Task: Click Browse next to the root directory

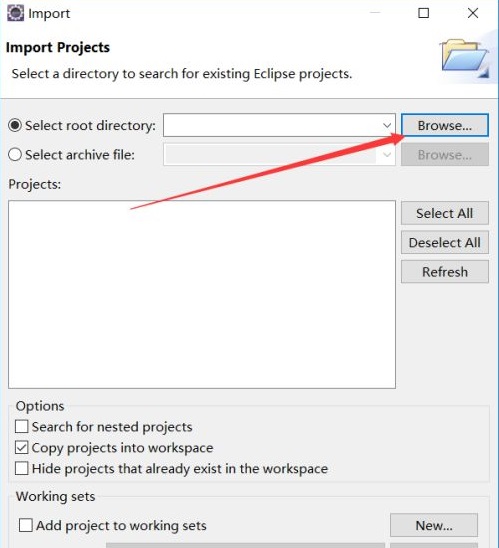Action: (444, 125)
